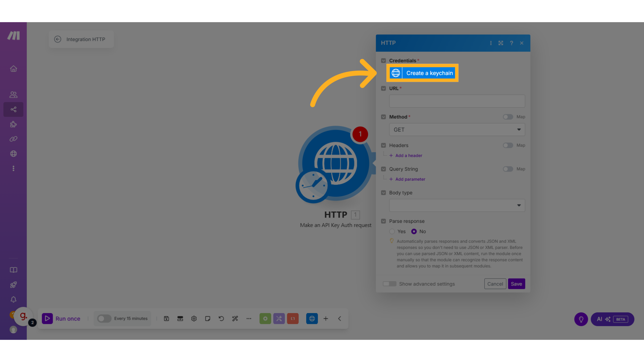Click the Add a header link
The image size is (644, 362).
[x=408, y=156]
